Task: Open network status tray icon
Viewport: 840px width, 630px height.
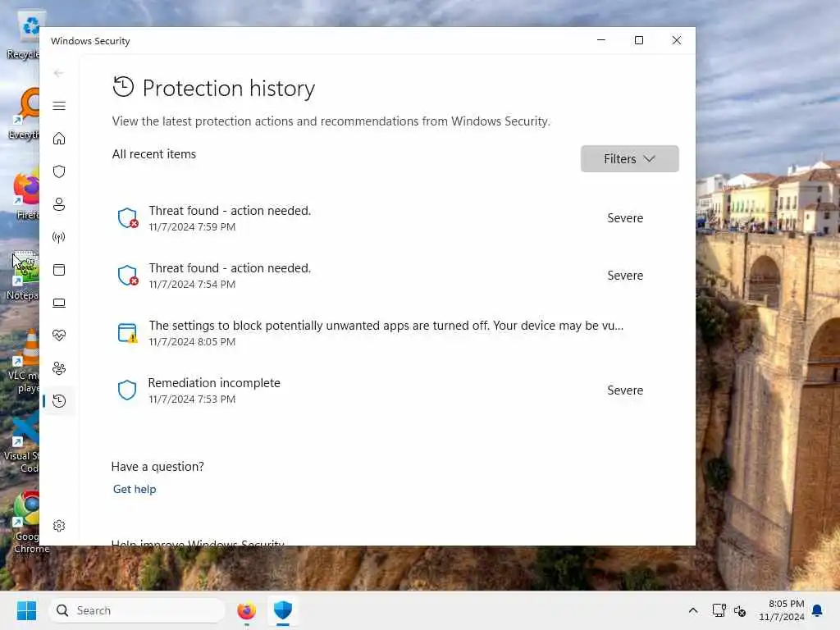Action: click(x=719, y=610)
